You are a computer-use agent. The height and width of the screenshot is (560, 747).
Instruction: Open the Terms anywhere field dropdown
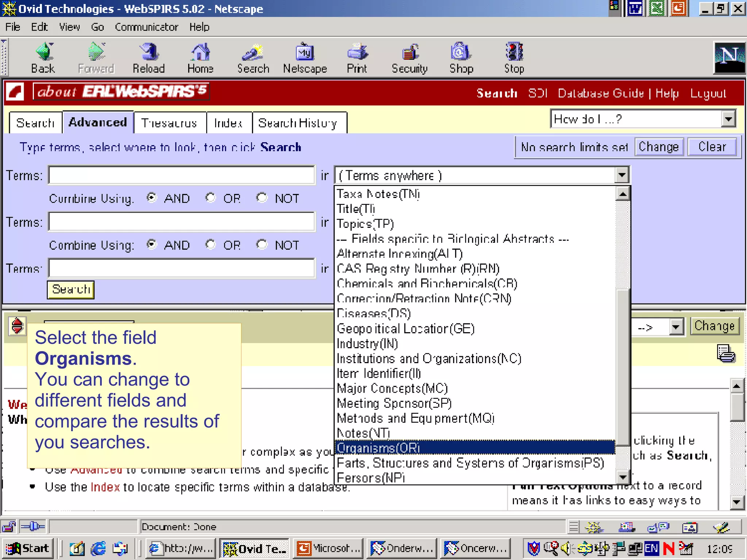(622, 175)
